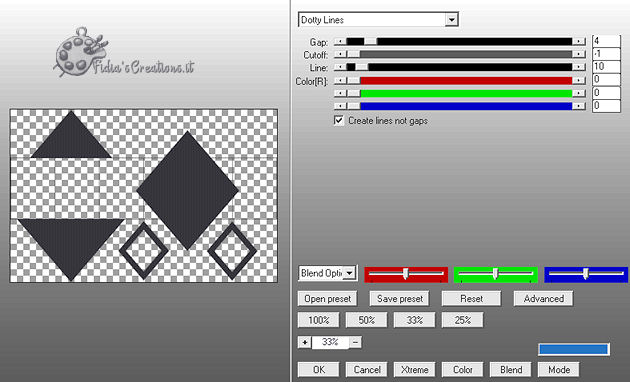Click the Save preset button

[399, 299]
